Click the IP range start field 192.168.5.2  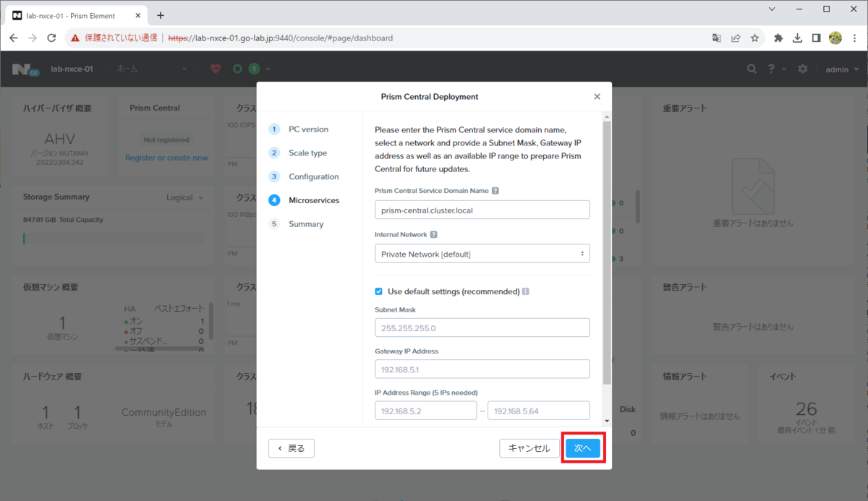point(425,411)
